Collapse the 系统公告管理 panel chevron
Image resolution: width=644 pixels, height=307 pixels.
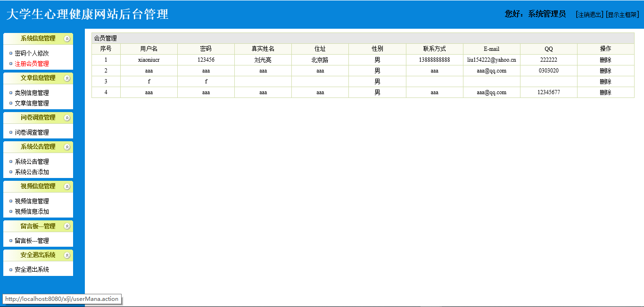(67, 147)
